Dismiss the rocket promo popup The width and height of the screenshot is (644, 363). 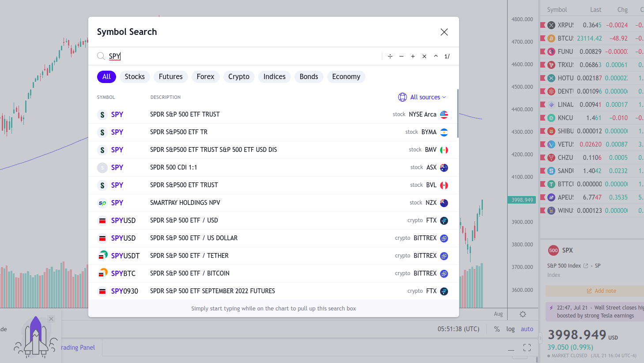point(51,319)
